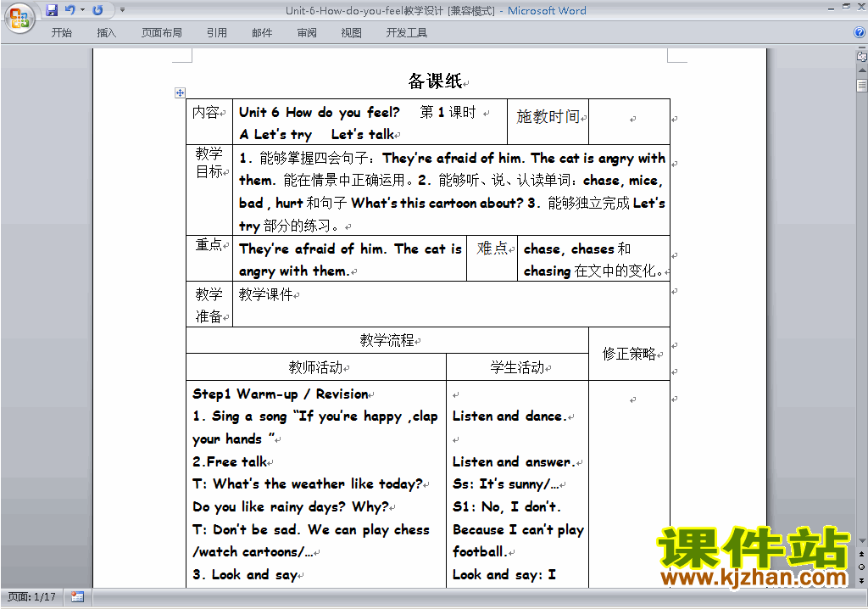Click the line '2.Free talk'

pyautogui.click(x=230, y=461)
